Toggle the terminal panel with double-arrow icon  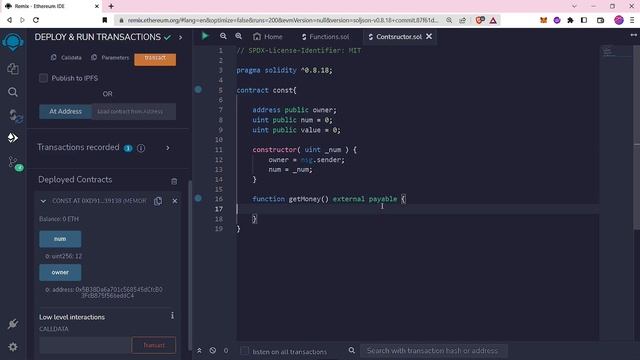199,351
